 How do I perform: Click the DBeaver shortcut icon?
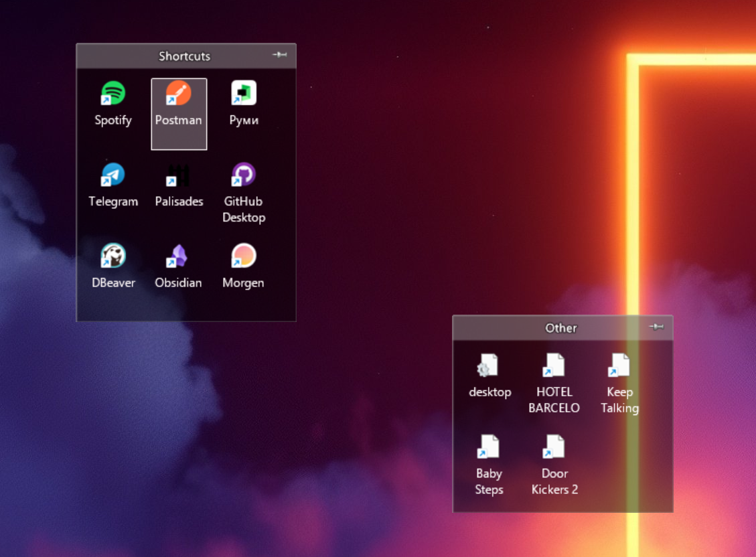pyautogui.click(x=112, y=256)
